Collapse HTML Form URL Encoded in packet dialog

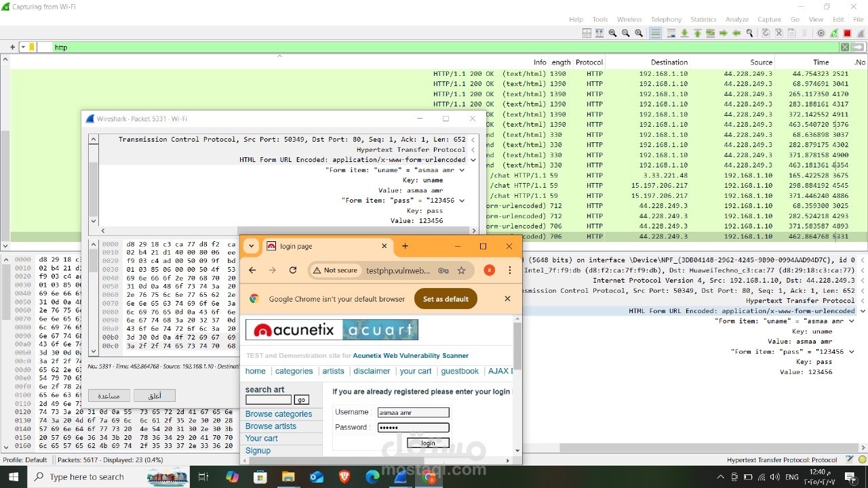[x=473, y=160]
